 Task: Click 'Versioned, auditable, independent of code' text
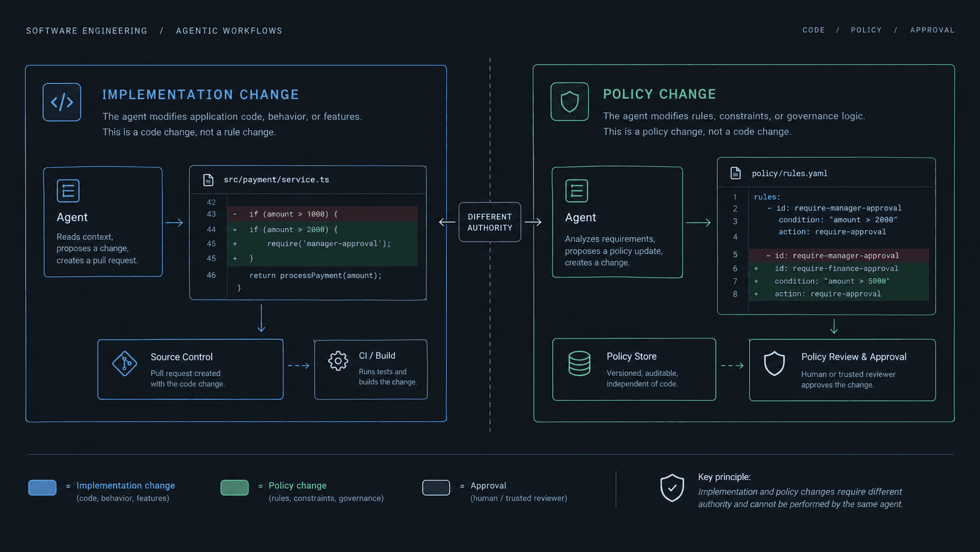pos(642,378)
